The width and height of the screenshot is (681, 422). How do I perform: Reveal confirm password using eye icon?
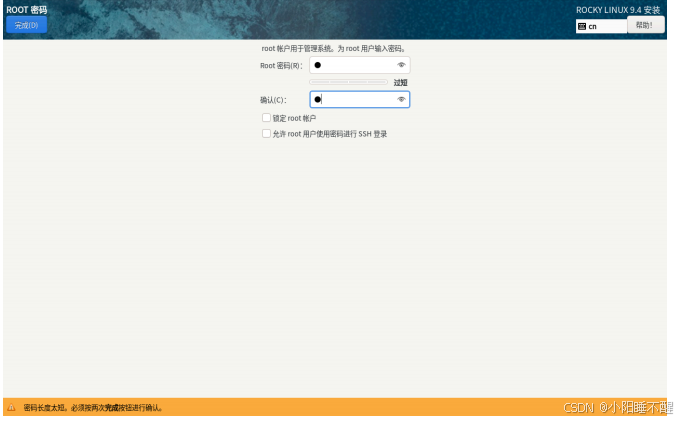click(401, 99)
